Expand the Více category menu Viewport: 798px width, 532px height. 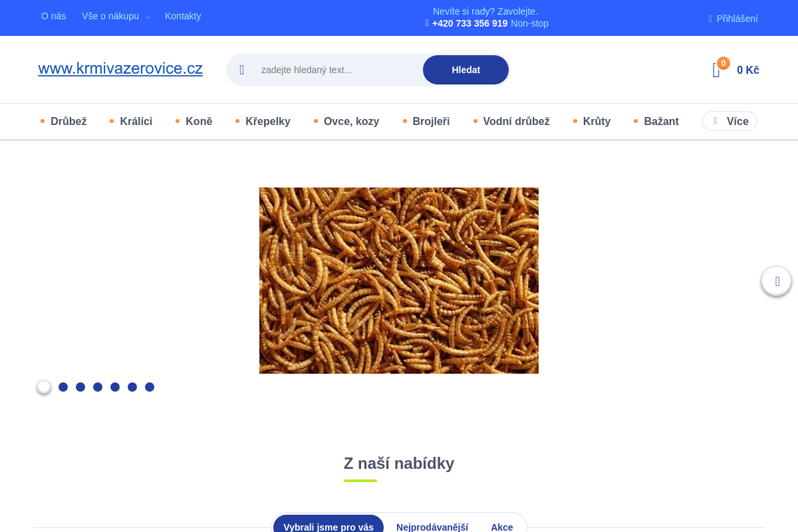[730, 121]
